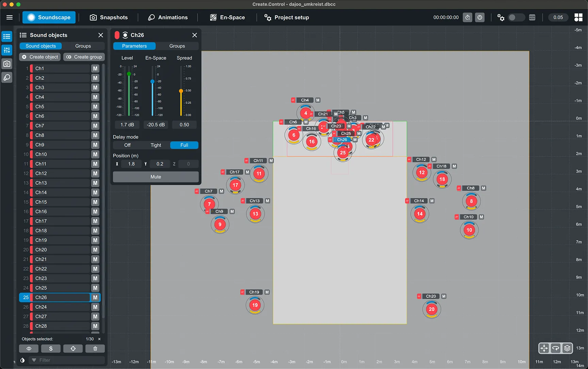Click the mixer sliders sidebar icon
588x369 pixels.
pos(7,50)
